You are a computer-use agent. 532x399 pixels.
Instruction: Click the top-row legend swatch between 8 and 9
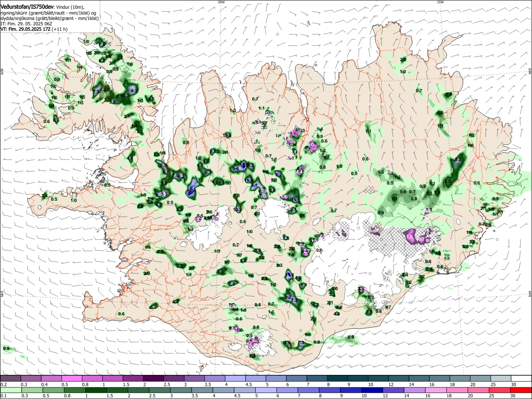coord(338,378)
